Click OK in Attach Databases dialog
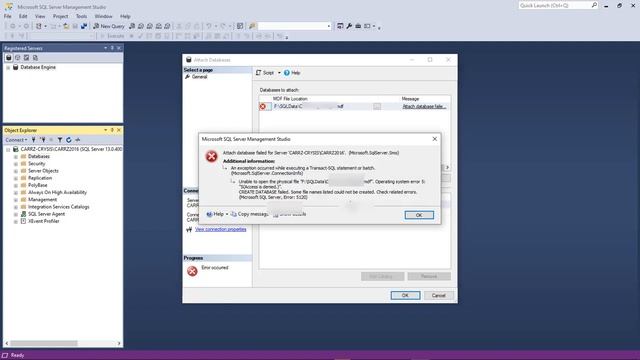This screenshot has height=360, width=640. [405, 295]
